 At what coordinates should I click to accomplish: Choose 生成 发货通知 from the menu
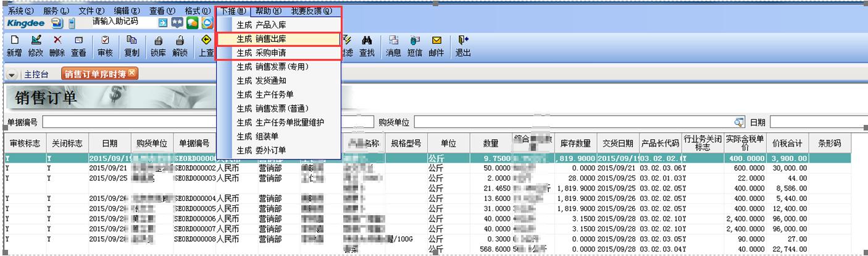click(x=278, y=80)
